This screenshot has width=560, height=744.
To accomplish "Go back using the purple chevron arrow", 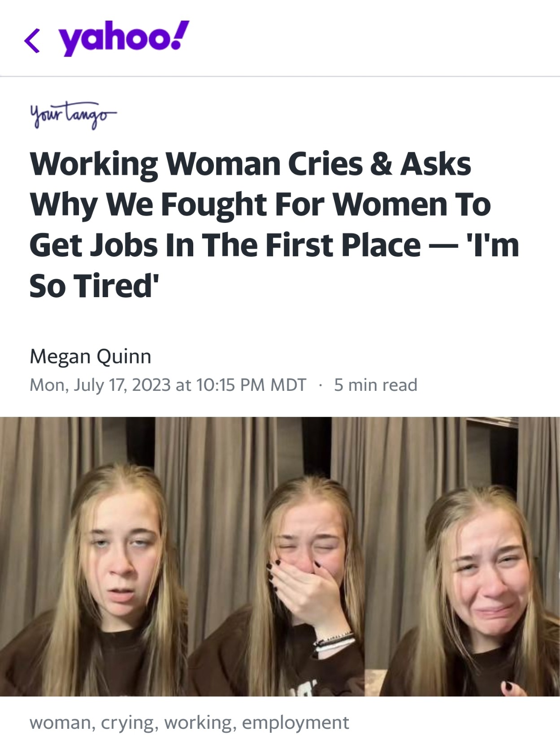I will [x=32, y=40].
